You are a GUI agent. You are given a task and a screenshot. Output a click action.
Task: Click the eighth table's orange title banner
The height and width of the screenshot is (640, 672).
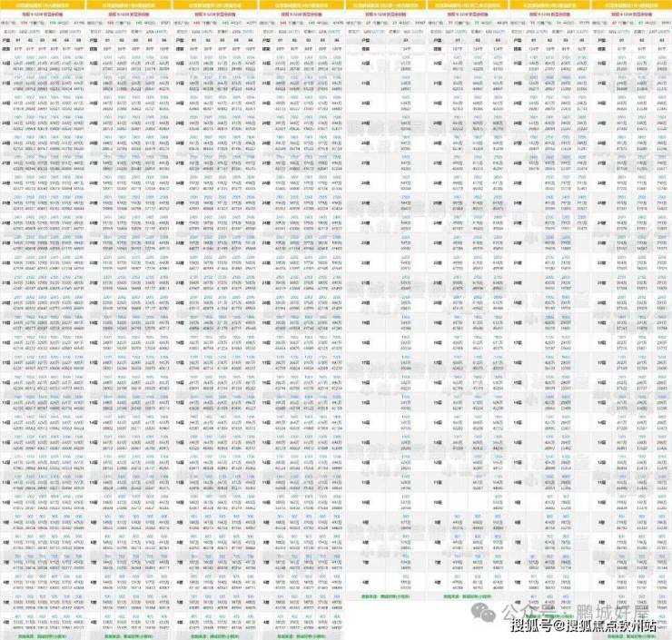pos(629,5)
